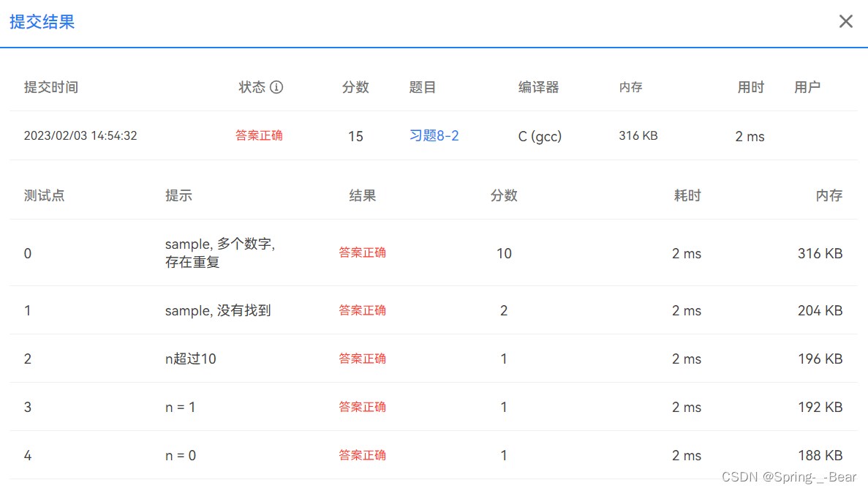The width and height of the screenshot is (868, 491).
Task: Click test point number 4
Action: tap(28, 456)
